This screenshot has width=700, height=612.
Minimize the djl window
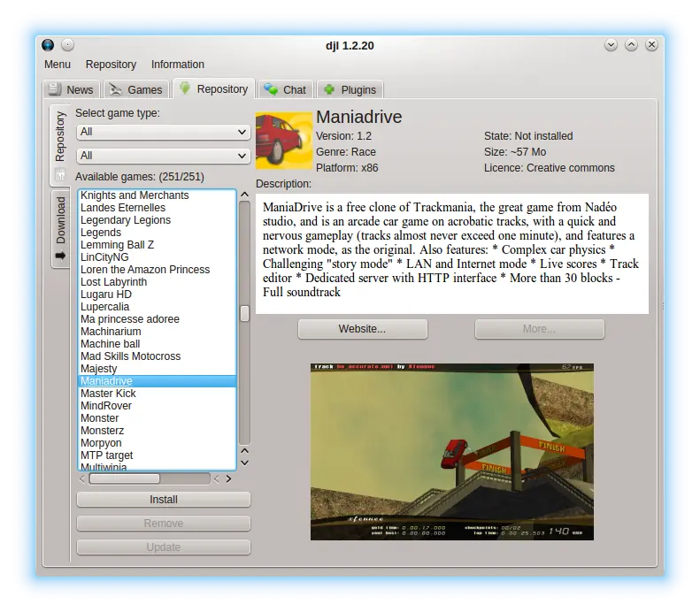(x=611, y=45)
